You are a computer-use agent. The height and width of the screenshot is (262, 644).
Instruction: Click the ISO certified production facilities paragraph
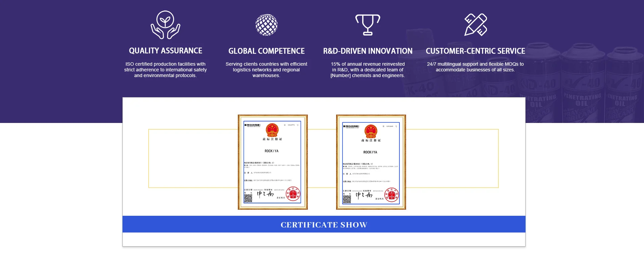165,70
